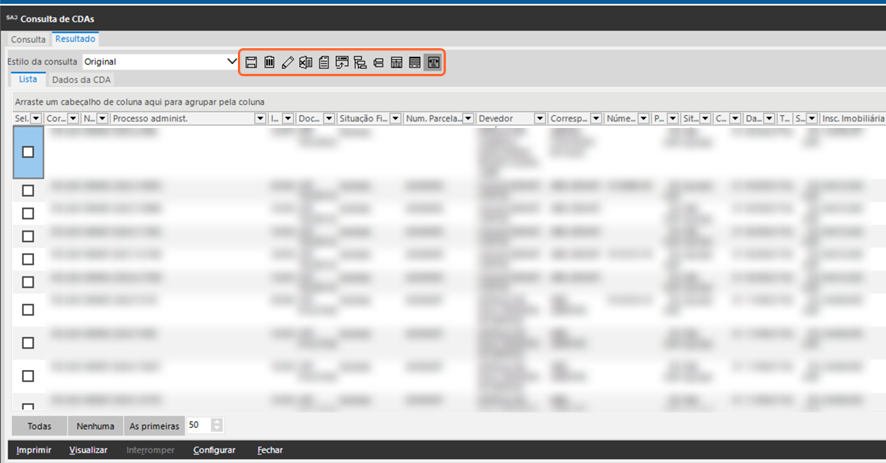The height and width of the screenshot is (463, 886).
Task: Click the Nenhuma button
Action: (x=95, y=426)
